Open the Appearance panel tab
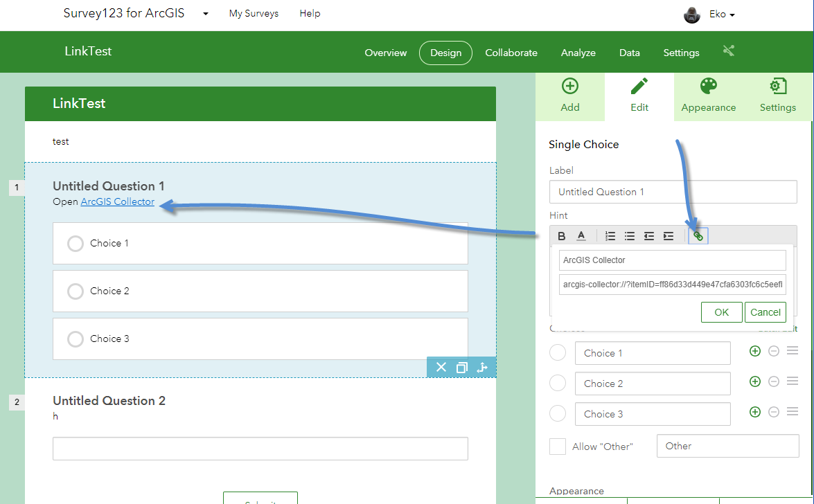The height and width of the screenshot is (504, 814). 708,97
